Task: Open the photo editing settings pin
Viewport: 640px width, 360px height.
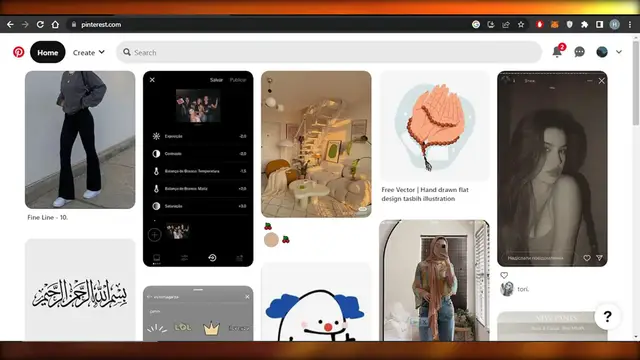Action: click(198, 169)
